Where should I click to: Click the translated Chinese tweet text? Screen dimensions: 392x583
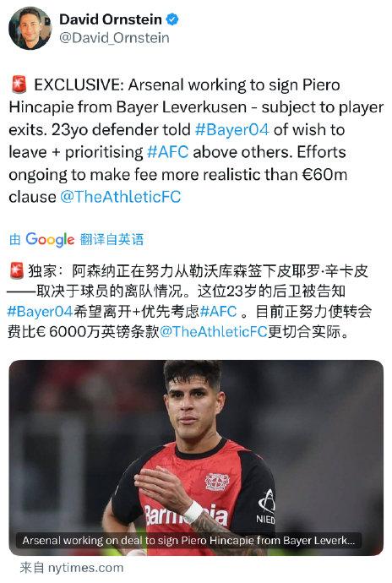pyautogui.click(x=190, y=301)
